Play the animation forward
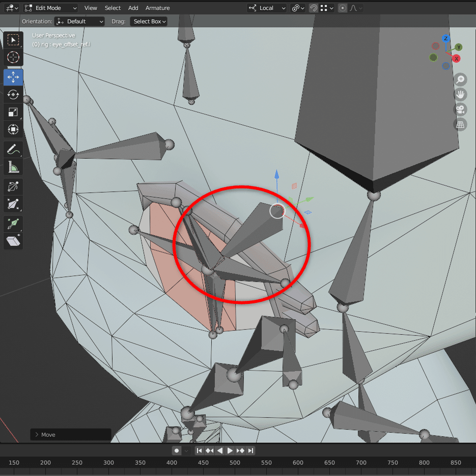476x476 pixels. pyautogui.click(x=230, y=451)
